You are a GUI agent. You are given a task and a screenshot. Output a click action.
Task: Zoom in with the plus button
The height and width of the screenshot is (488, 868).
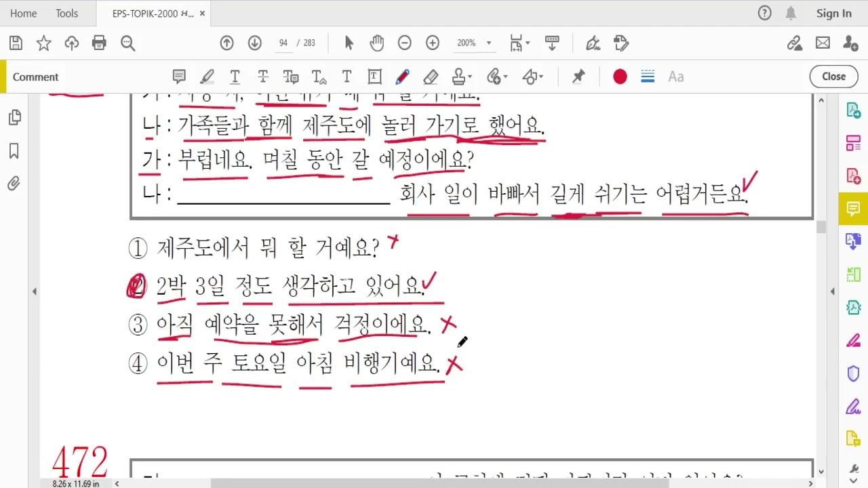tap(433, 43)
